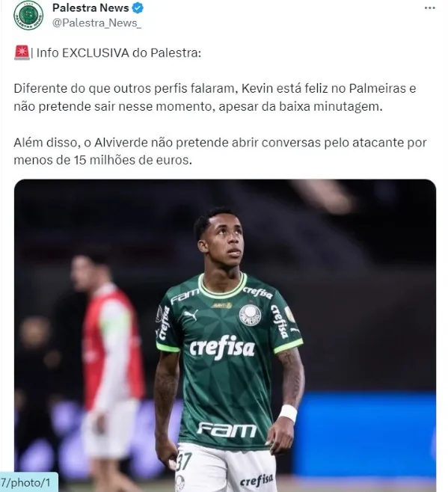Click the Puma logo on the jersey
This screenshot has width=448, height=492.
pyautogui.click(x=191, y=314)
